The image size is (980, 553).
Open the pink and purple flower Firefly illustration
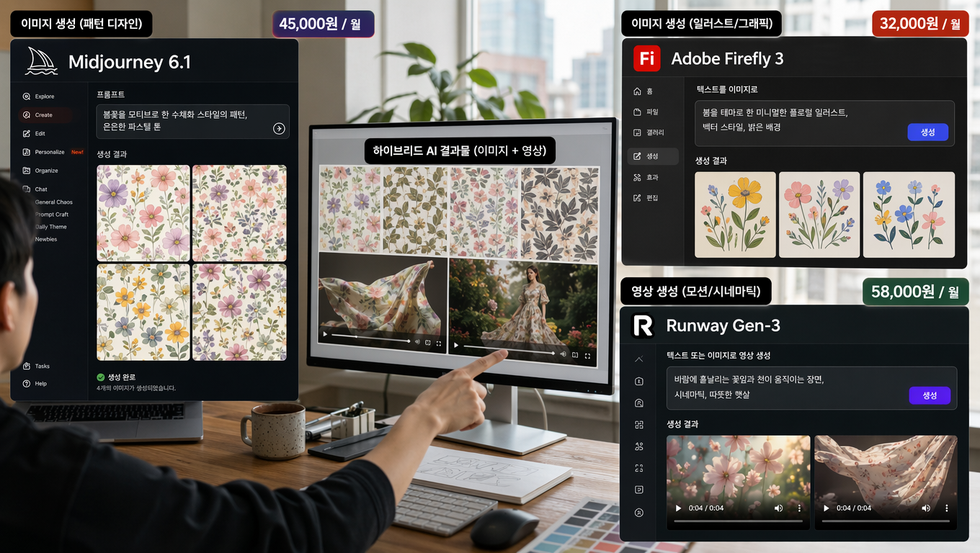point(819,215)
